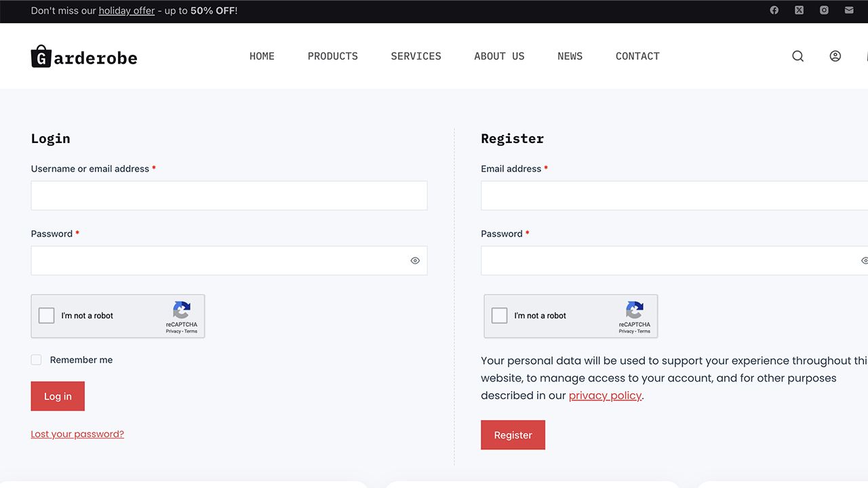Image resolution: width=868 pixels, height=488 pixels.
Task: Click the Garderobe logo
Action: 83,56
